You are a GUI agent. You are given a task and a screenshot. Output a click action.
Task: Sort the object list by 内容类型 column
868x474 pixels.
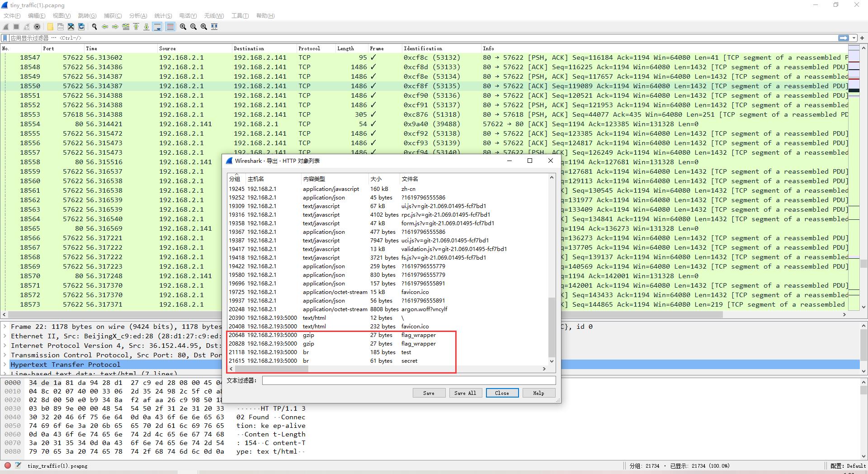335,179
